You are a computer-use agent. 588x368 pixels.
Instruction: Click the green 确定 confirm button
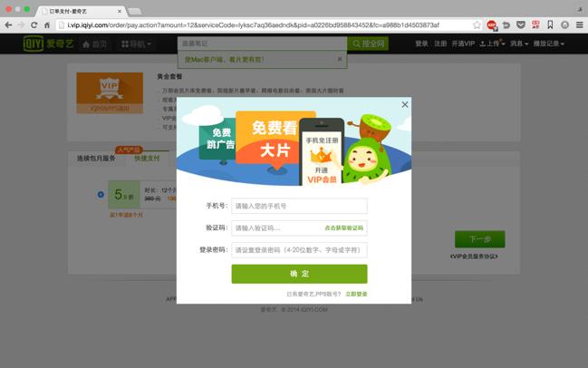click(299, 274)
